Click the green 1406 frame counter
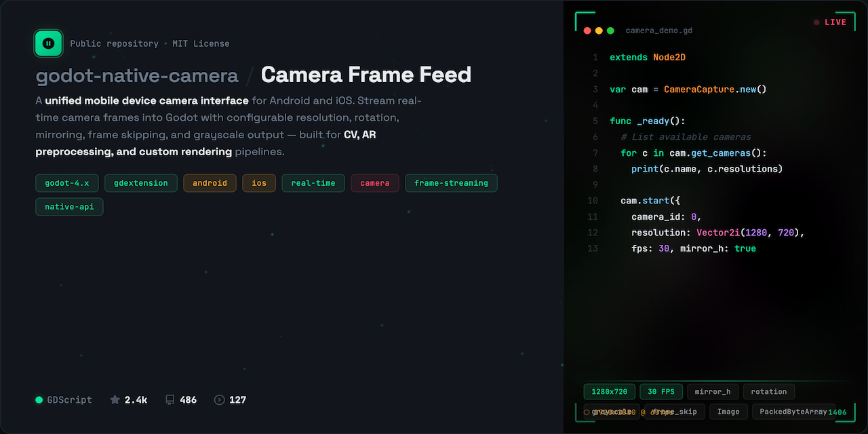This screenshot has height=434, width=868. [837, 412]
